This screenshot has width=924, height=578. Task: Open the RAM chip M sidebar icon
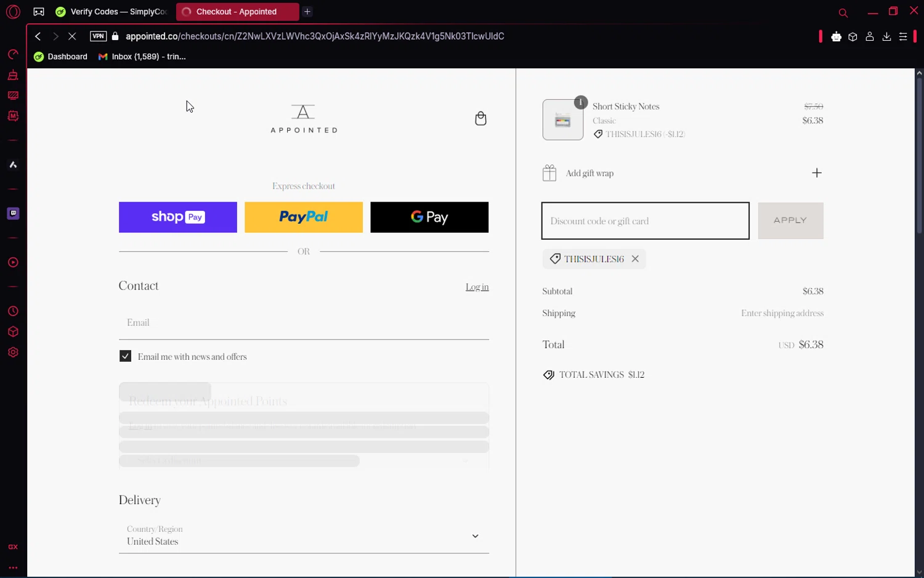pyautogui.click(x=13, y=116)
